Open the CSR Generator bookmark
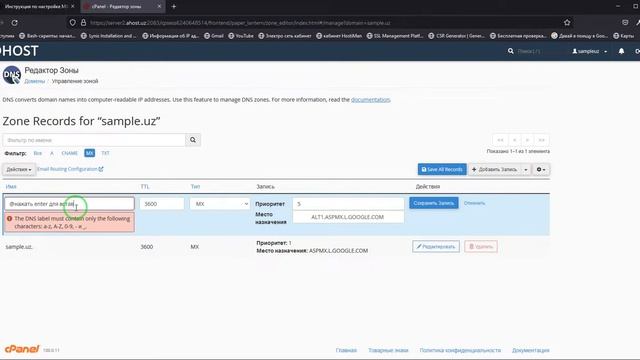Screen dimensions: 640x360 pos(456,36)
